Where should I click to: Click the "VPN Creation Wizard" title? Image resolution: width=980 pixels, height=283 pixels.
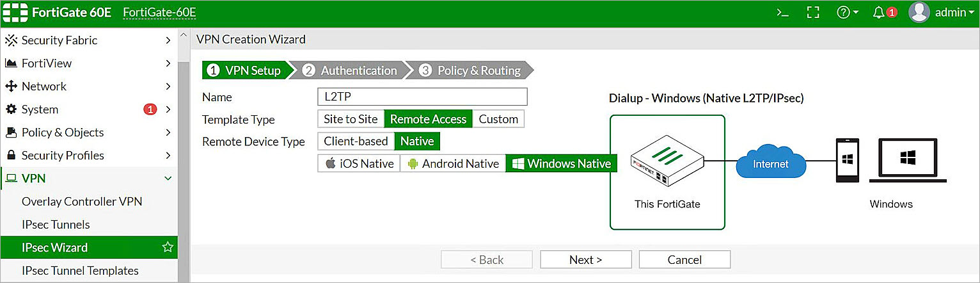point(251,39)
